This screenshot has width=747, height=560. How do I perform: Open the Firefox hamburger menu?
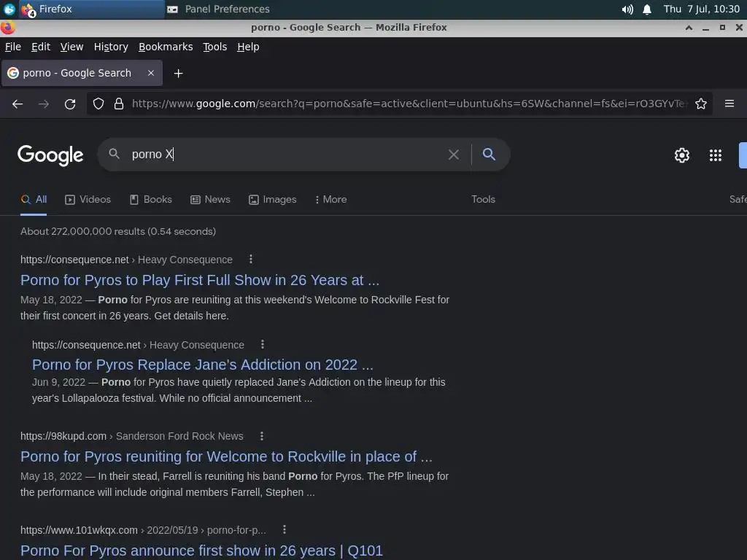(729, 104)
